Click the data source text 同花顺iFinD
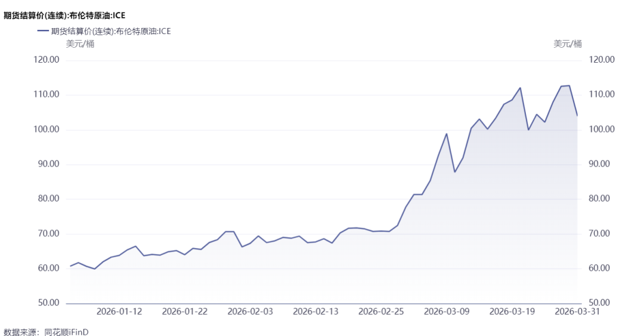Image resolution: width=644 pixels, height=336 pixels. 67,332
